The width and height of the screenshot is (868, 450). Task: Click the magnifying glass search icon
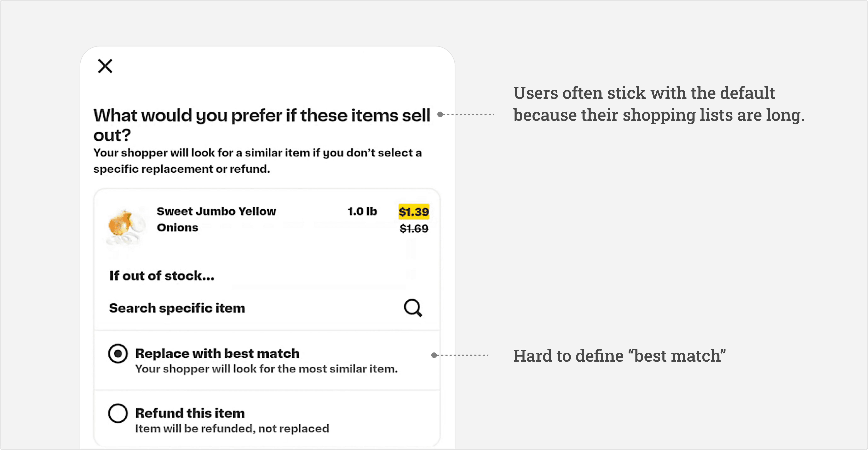[413, 308]
